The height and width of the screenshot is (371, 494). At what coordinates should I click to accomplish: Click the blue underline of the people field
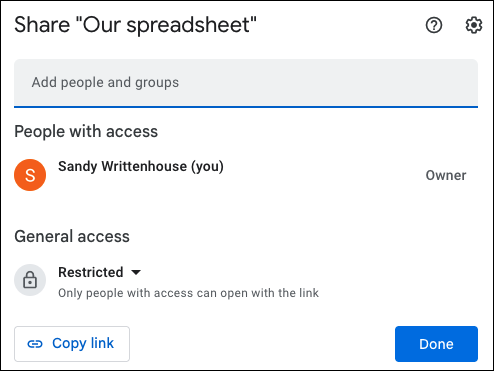[x=246, y=107]
